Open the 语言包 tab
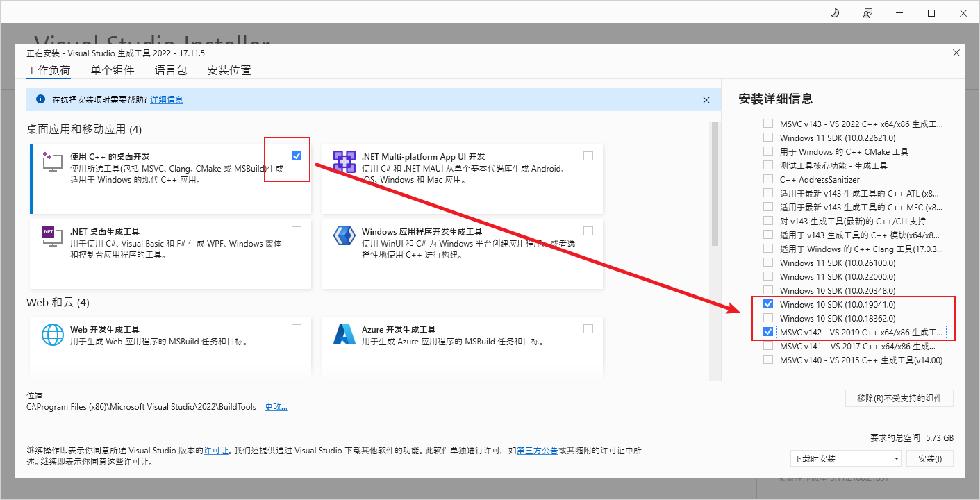980x500 pixels. (171, 70)
